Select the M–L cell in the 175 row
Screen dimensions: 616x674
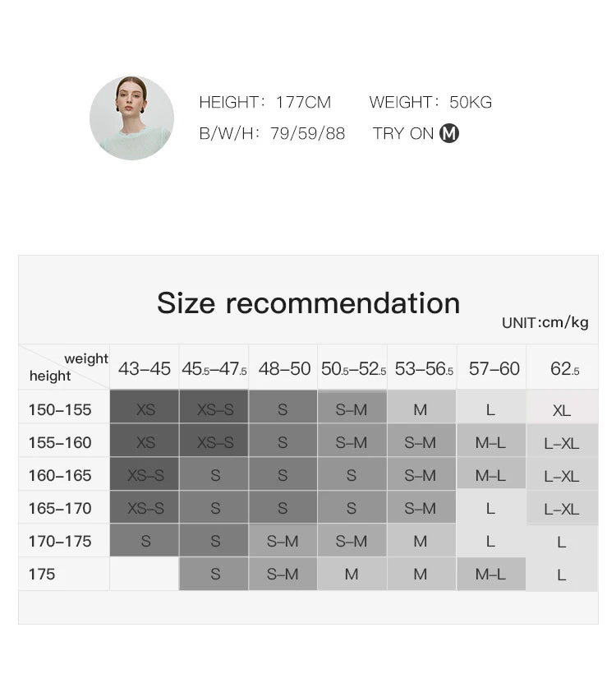[490, 575]
